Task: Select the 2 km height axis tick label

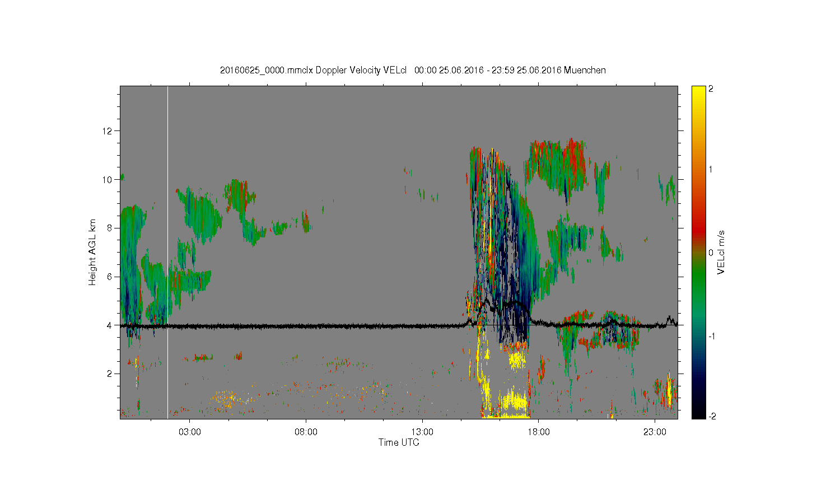Action: (110, 374)
